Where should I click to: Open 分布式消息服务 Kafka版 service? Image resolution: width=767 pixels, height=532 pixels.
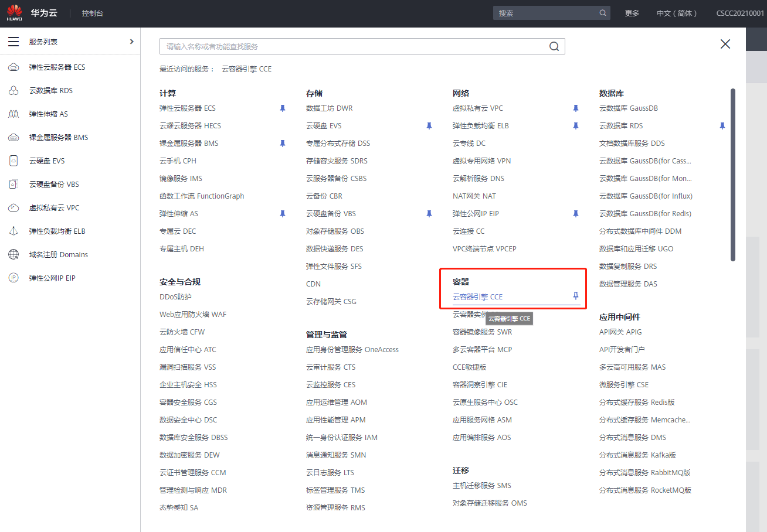[637, 455]
